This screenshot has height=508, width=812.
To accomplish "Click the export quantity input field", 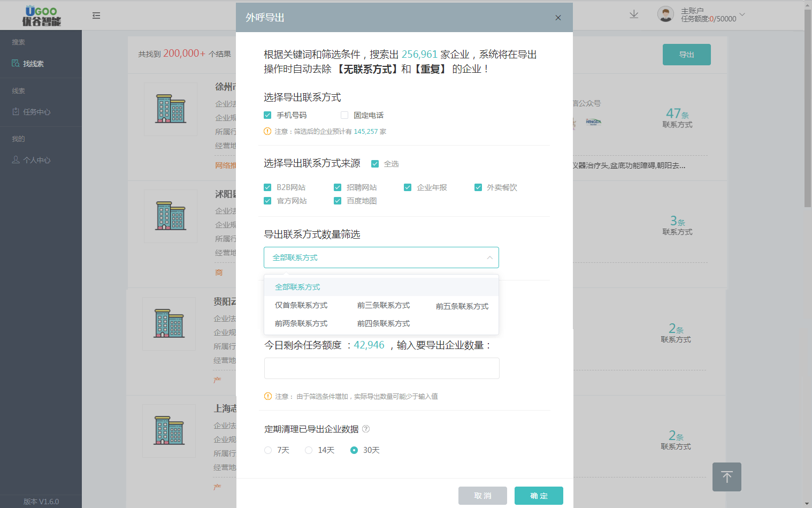I will [382, 368].
